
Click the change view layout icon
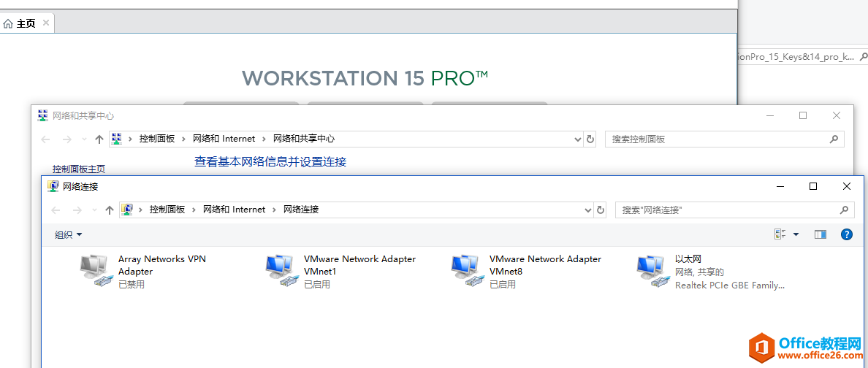tap(780, 234)
